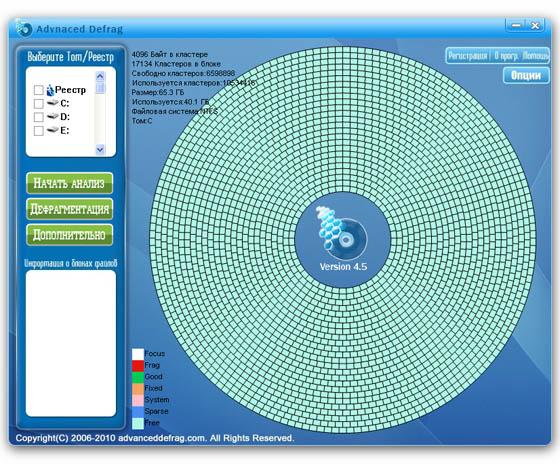560x464 pixels.
Task: Click the red Frag legend swatch
Action: 138,366
